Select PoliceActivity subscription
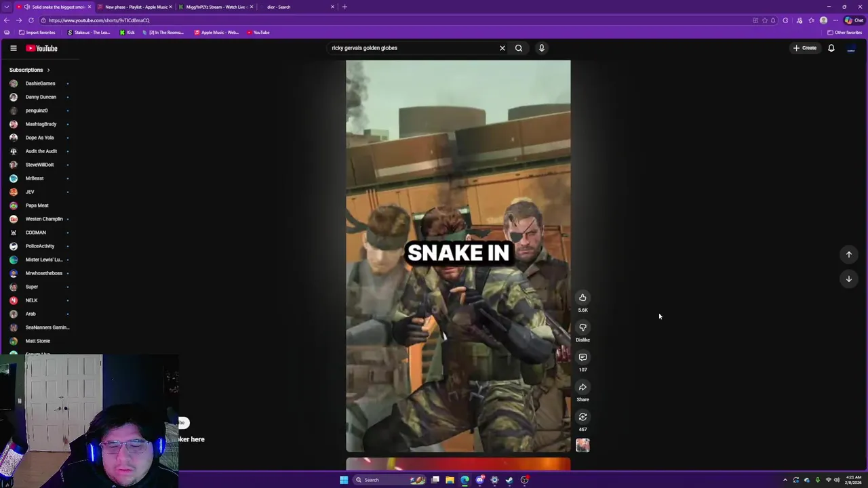 (x=39, y=246)
